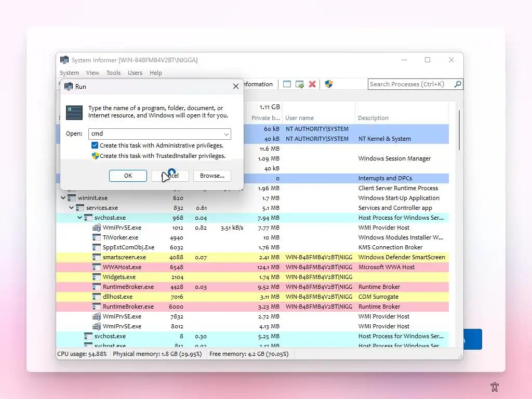Click the accessibility icon at bottom right of desktop

[495, 387]
